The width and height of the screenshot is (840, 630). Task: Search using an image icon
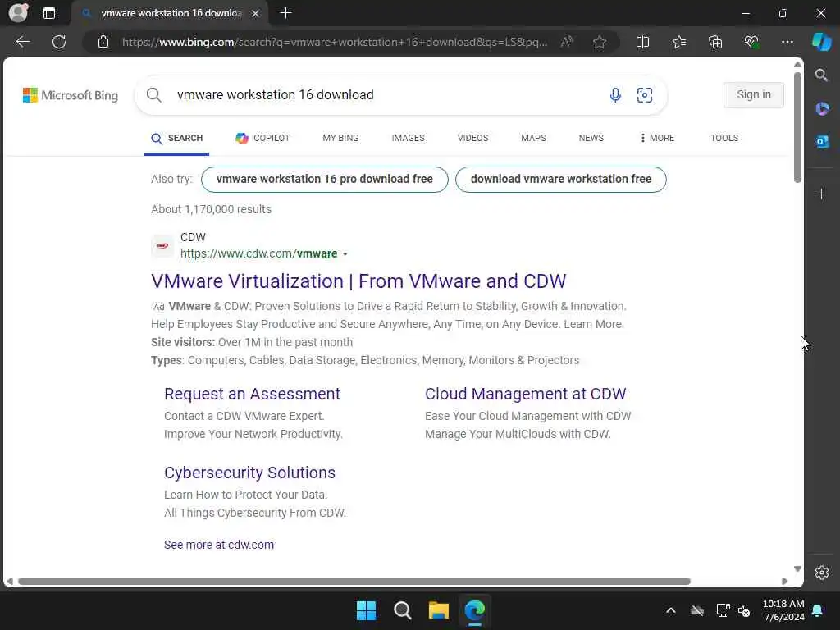[645, 95]
